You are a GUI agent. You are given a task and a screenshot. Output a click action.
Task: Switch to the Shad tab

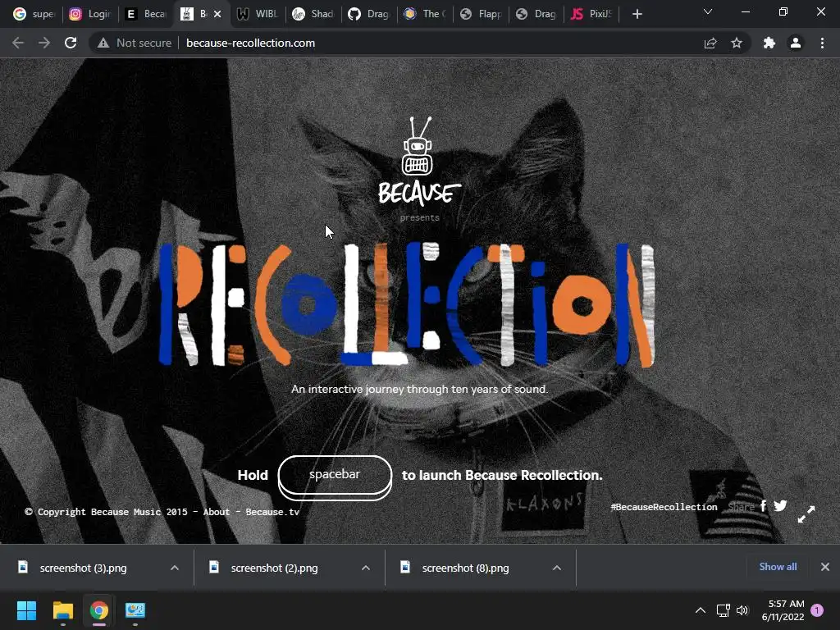(x=313, y=14)
